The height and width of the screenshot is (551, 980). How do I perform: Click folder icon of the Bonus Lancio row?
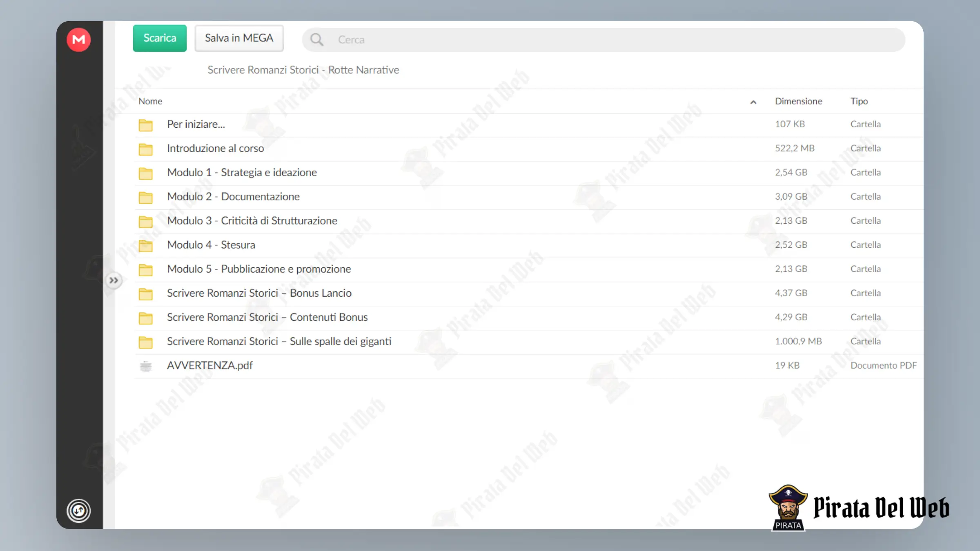click(145, 293)
